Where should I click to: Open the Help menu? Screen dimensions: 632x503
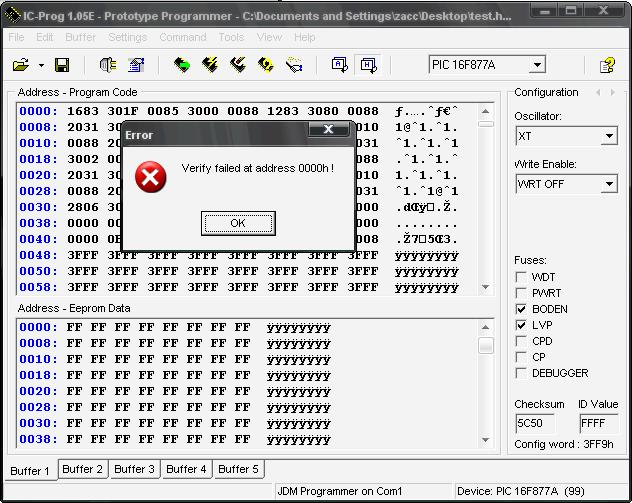(x=305, y=37)
